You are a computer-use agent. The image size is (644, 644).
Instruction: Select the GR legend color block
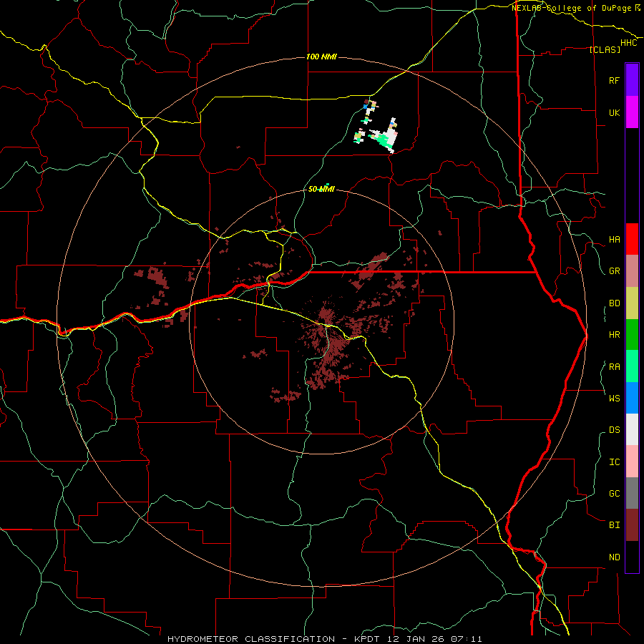632,271
